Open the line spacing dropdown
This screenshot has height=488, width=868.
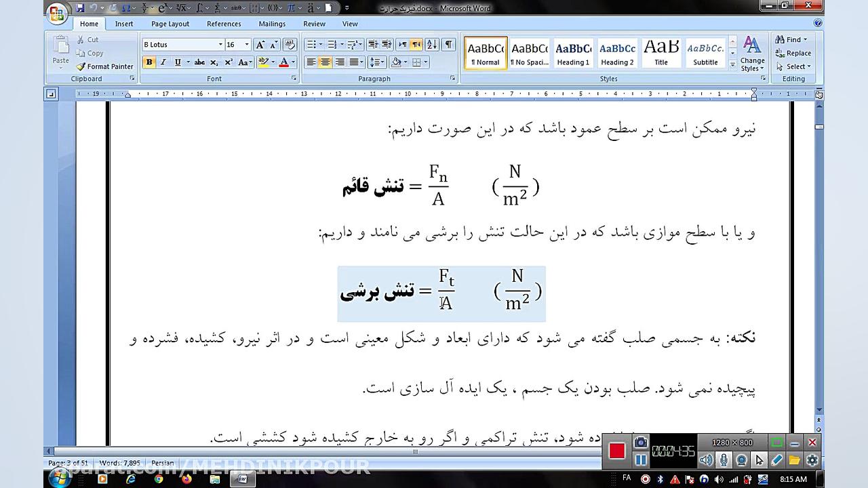376,62
